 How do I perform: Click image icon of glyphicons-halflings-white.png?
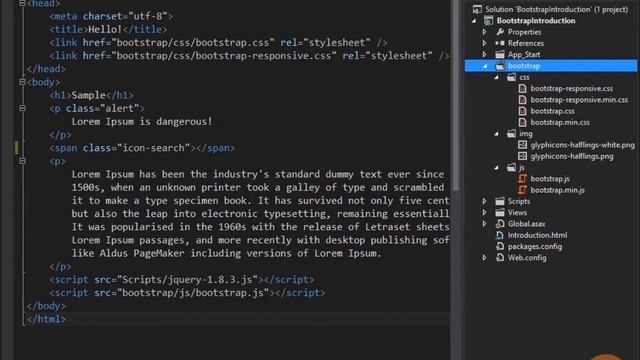click(522, 144)
